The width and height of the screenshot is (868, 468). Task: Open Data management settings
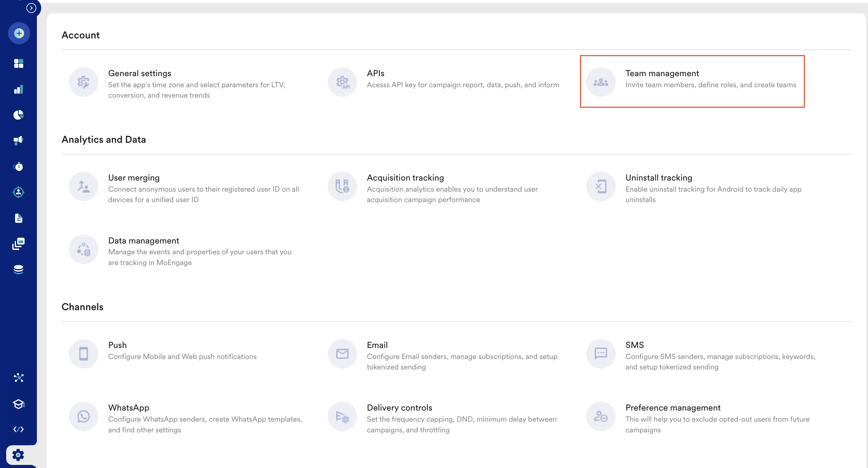pos(144,241)
